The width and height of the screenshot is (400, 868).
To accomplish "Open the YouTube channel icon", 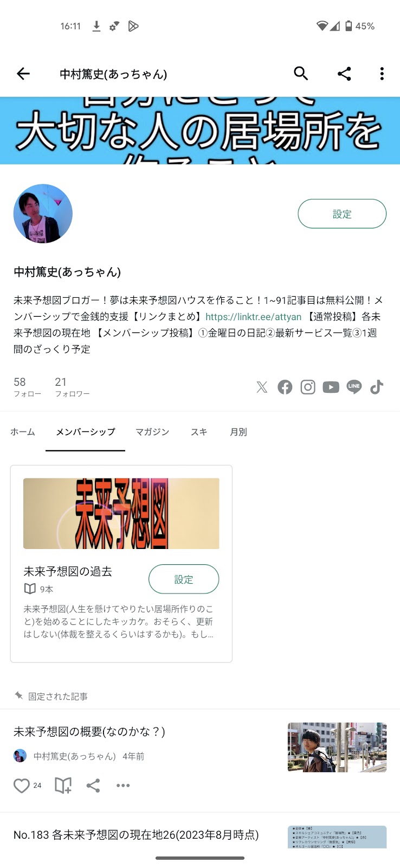I will (x=331, y=387).
